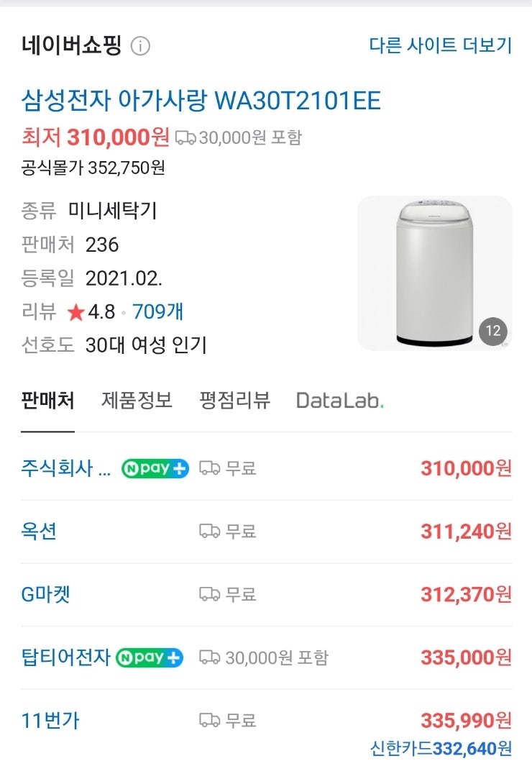Open the 평점리뷰 tab
The width and height of the screenshot is (532, 779).
click(234, 401)
